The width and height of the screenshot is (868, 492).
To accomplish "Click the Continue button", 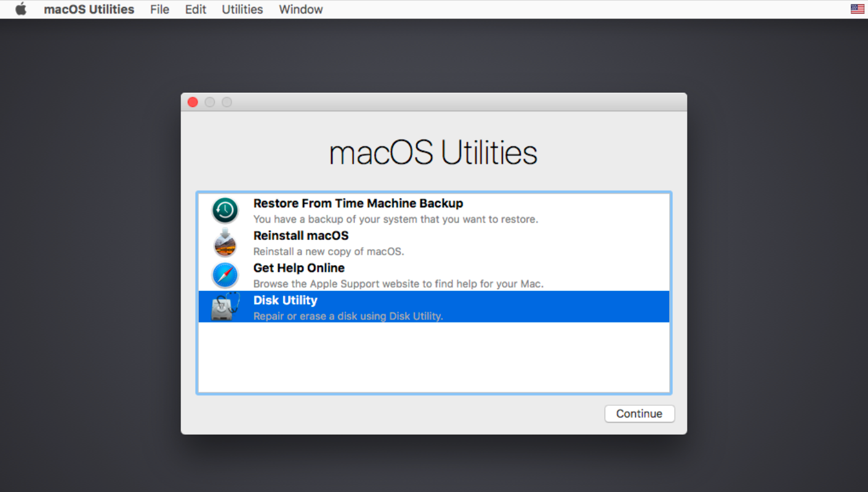I will pyautogui.click(x=640, y=413).
